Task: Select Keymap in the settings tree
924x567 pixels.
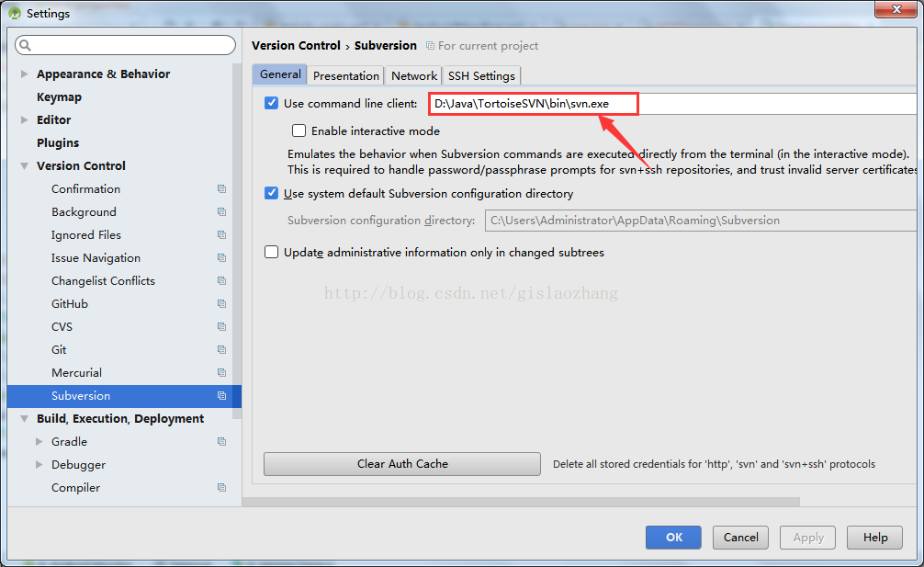Action: click(x=59, y=96)
